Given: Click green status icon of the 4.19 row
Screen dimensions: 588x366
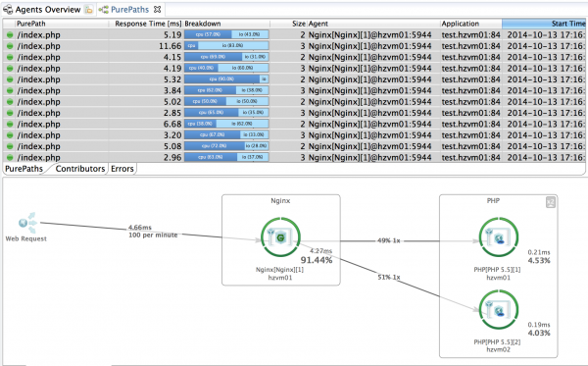Looking at the screenshot, I should (x=10, y=69).
